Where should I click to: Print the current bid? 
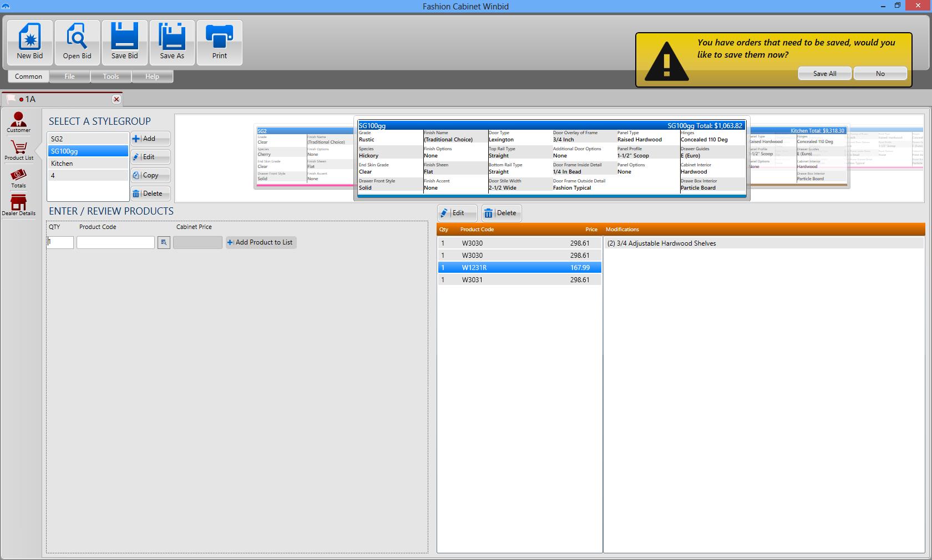[220, 42]
